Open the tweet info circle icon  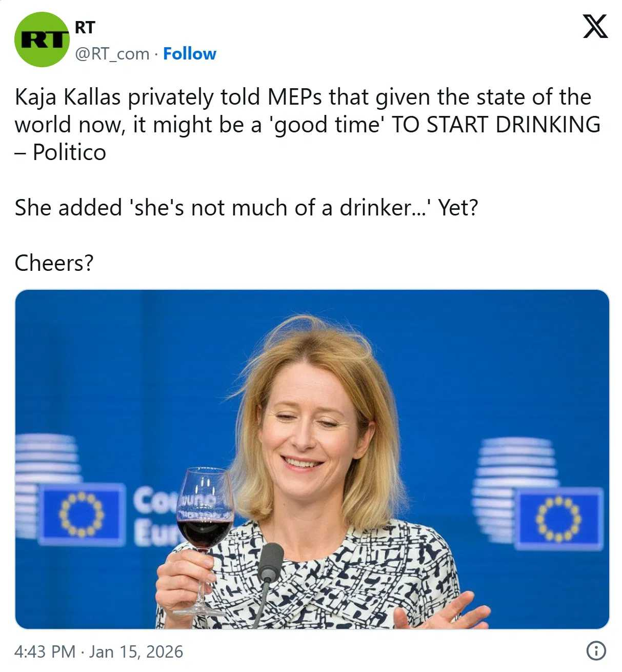pos(595,651)
